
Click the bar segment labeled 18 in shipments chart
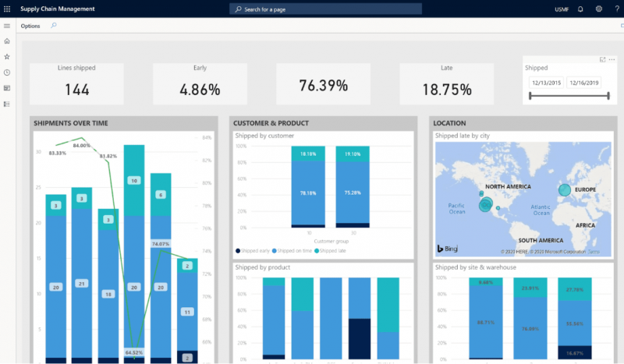pyautogui.click(x=108, y=294)
